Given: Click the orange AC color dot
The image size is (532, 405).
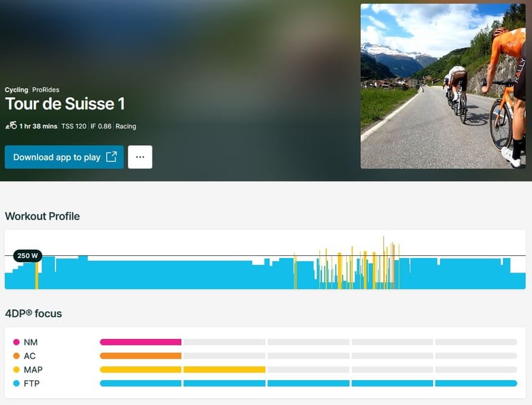Looking at the screenshot, I should coord(17,356).
